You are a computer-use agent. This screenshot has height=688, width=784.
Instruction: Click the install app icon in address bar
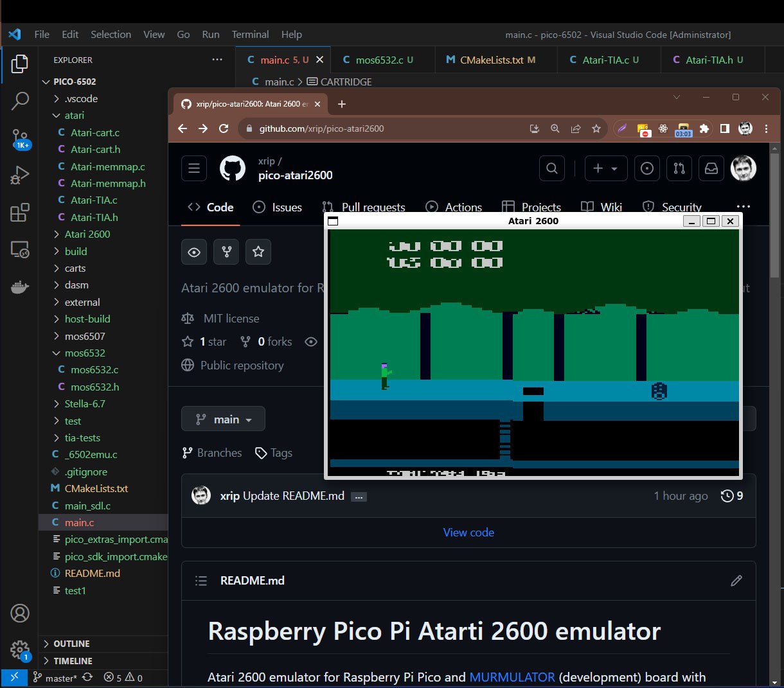click(x=535, y=128)
